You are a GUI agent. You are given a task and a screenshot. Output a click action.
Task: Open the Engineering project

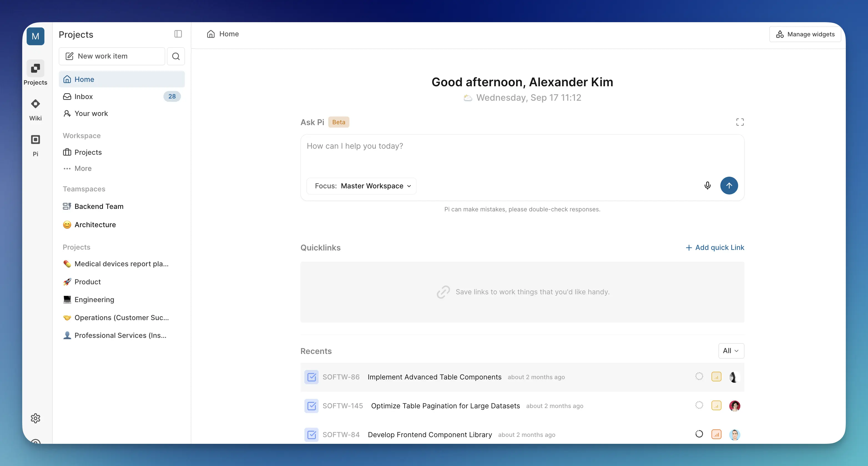click(x=122, y=300)
